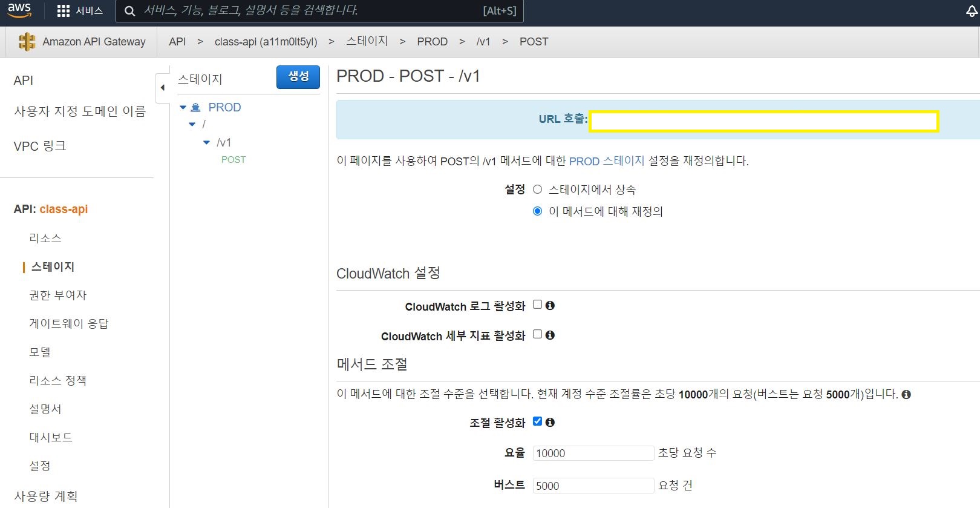
Task: Select 스테이지에서 상속 radio option
Action: (x=537, y=190)
